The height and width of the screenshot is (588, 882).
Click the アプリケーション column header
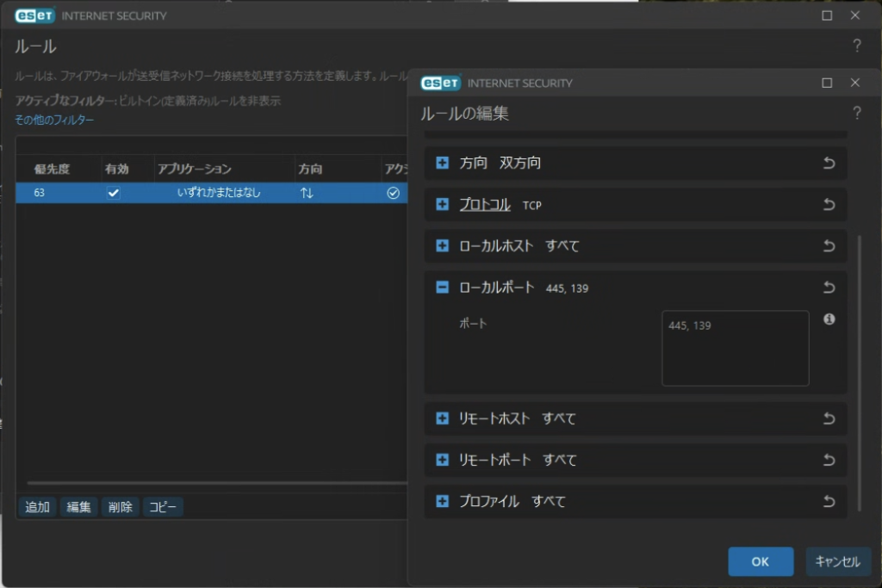tap(195, 169)
